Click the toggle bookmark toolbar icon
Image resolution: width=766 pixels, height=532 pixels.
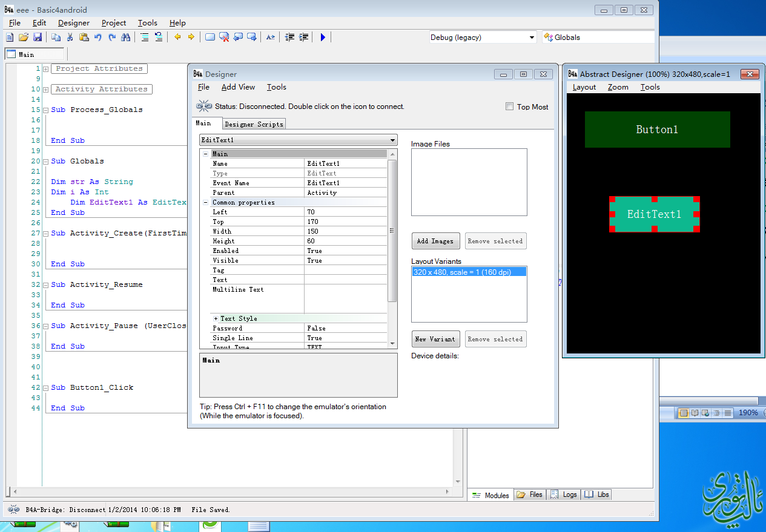pos(210,38)
